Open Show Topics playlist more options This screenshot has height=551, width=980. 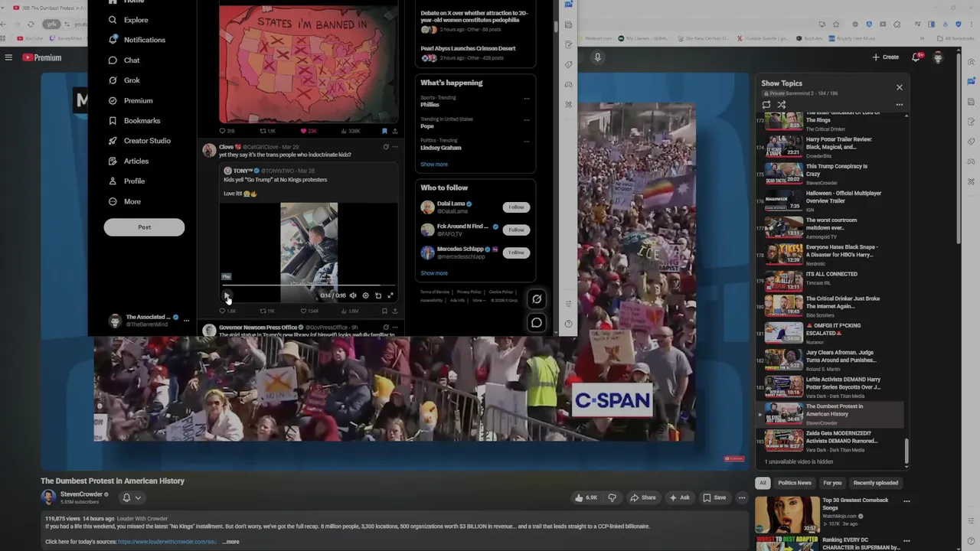click(900, 105)
